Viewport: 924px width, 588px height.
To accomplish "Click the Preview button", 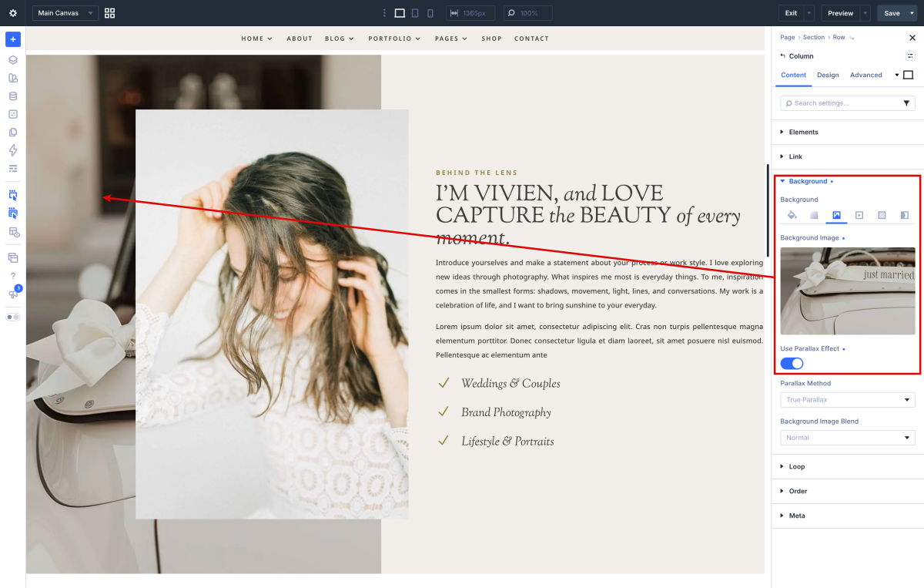I will 840,13.
